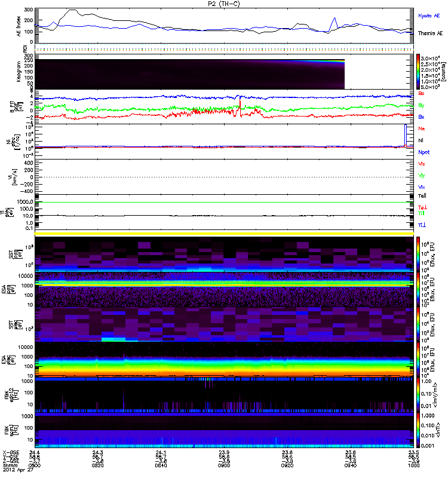Click the blue Vix velocity legend label
This screenshot has height=478, width=448.
422,186
